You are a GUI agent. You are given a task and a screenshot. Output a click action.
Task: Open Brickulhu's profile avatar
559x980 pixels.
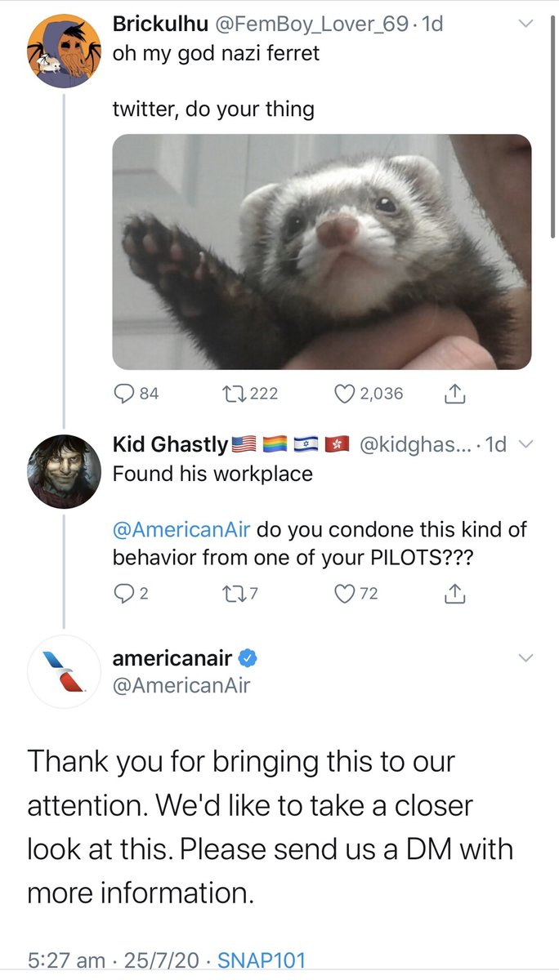65,51
